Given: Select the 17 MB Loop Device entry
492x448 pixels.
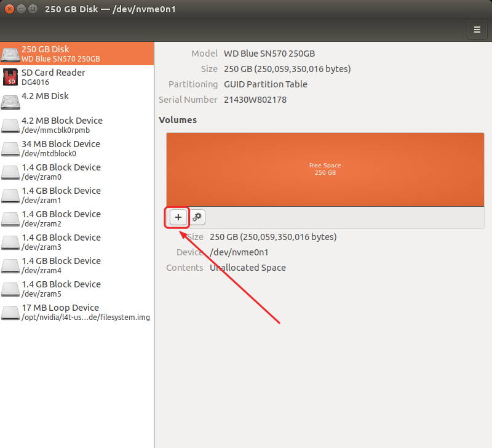Looking at the screenshot, I should (77, 312).
